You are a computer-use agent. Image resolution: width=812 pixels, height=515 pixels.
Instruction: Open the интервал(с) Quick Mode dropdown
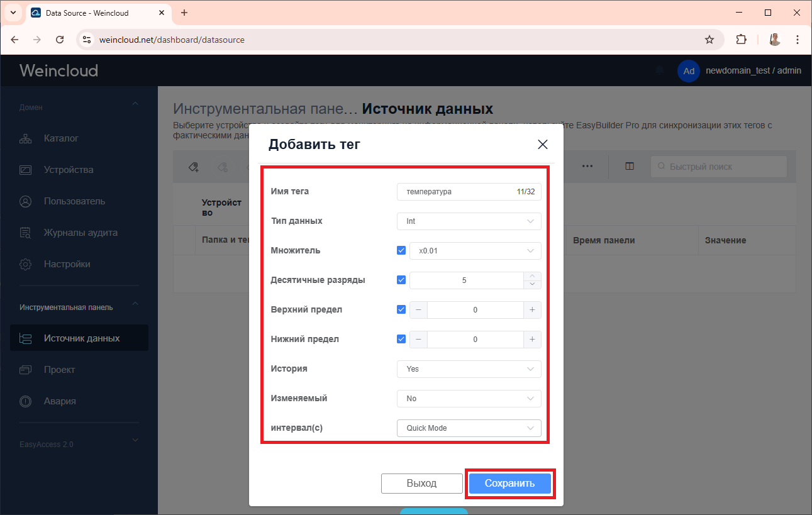point(469,428)
